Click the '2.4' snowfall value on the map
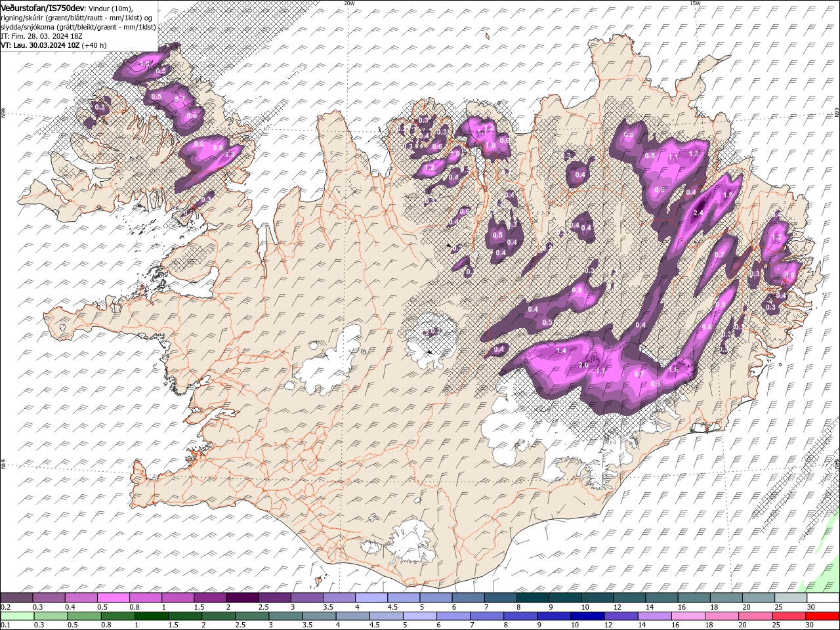The image size is (840, 630). click(x=698, y=213)
